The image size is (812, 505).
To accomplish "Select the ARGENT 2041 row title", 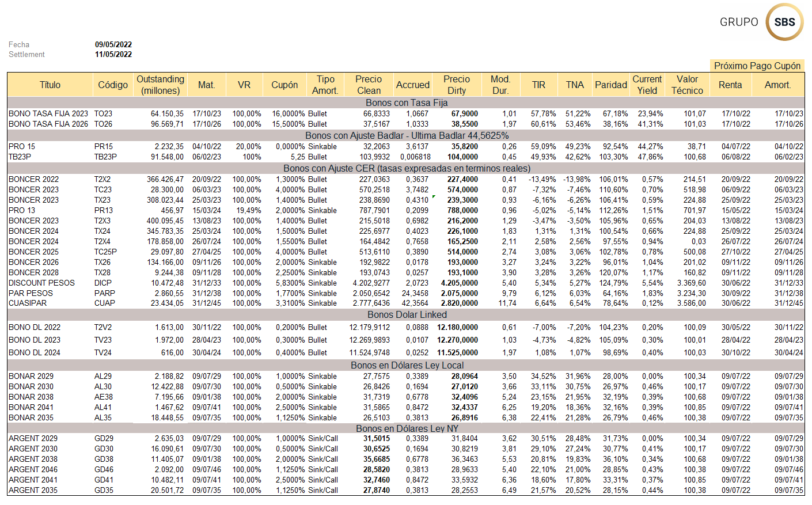I will (x=33, y=480).
